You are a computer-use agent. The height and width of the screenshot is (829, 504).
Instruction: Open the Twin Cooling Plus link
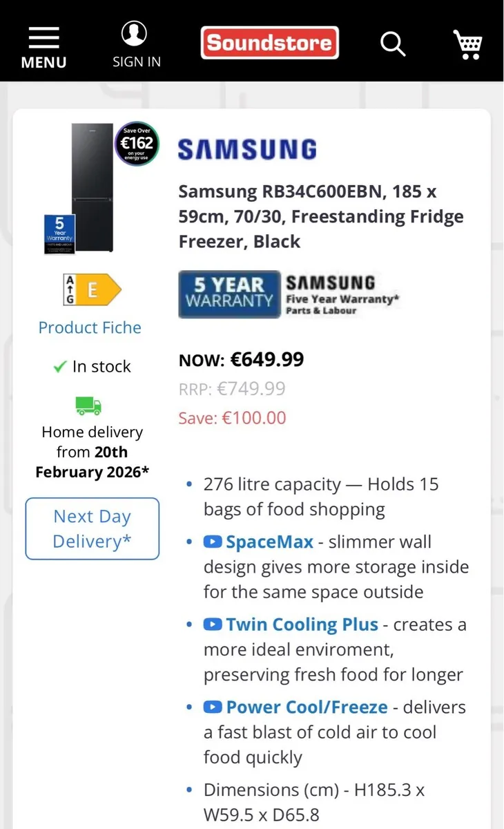[302, 625]
